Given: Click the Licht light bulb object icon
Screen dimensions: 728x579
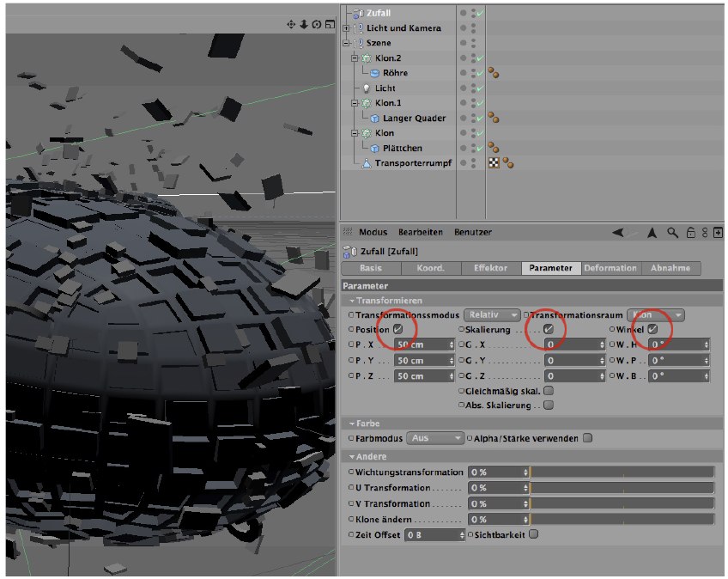Looking at the screenshot, I should pyautogui.click(x=367, y=88).
